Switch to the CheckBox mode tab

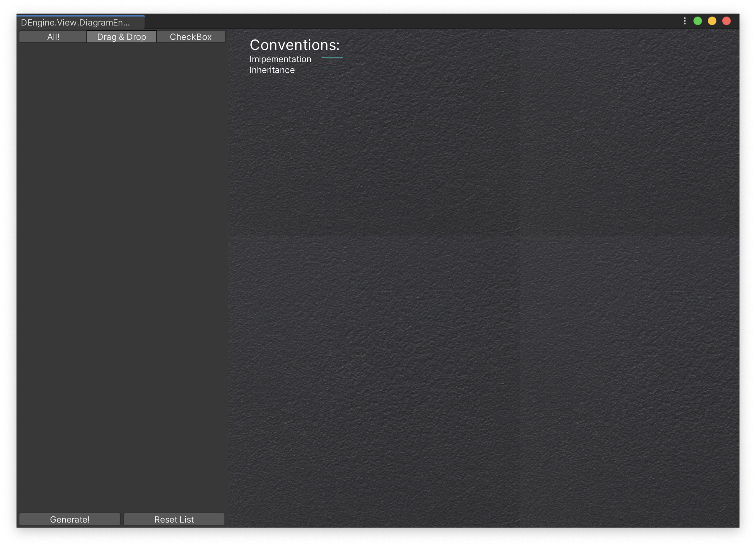(191, 37)
